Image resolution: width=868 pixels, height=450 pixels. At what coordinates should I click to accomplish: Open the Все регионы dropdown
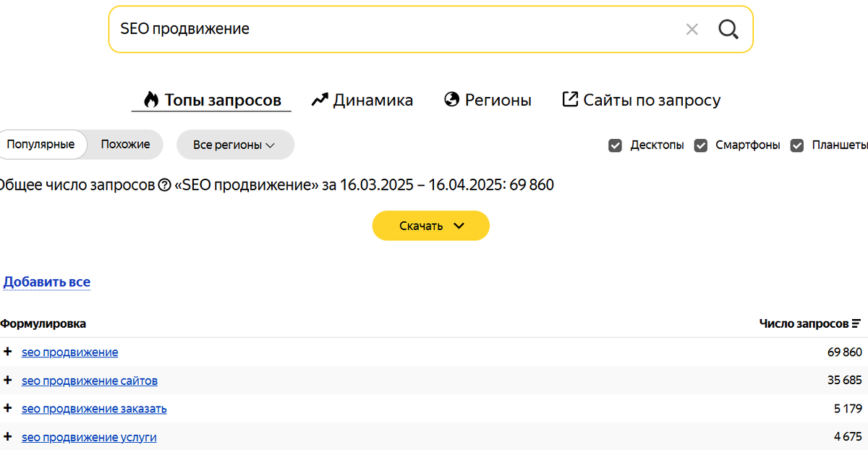click(x=235, y=145)
